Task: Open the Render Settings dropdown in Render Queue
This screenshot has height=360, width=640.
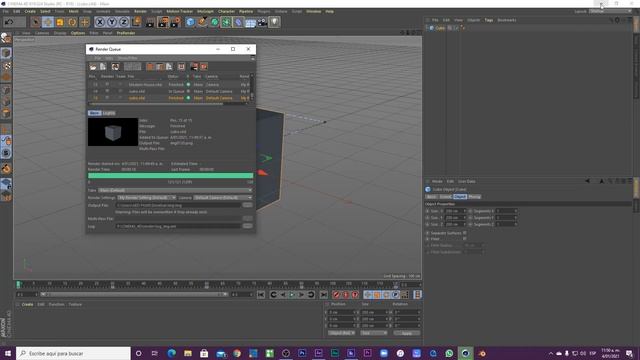Action: point(147,198)
